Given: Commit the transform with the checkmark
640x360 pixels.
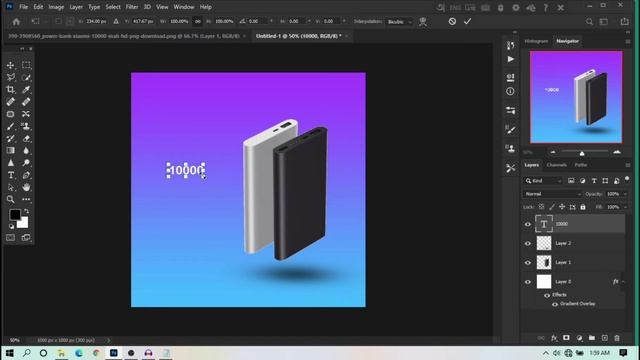Looking at the screenshot, I should coord(467,21).
